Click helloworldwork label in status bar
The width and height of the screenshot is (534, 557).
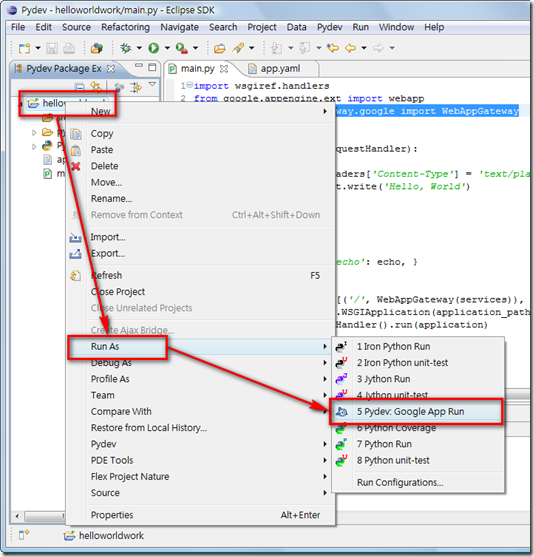tap(111, 536)
